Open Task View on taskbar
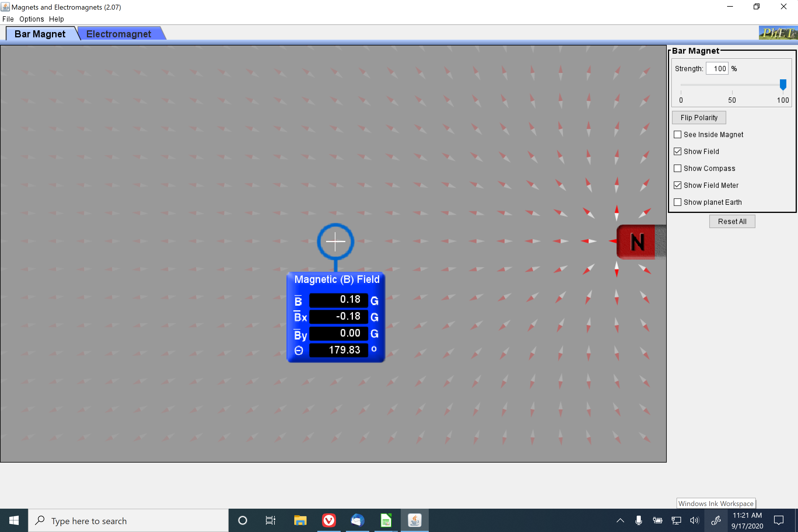Viewport: 798px width, 532px height. 270,520
